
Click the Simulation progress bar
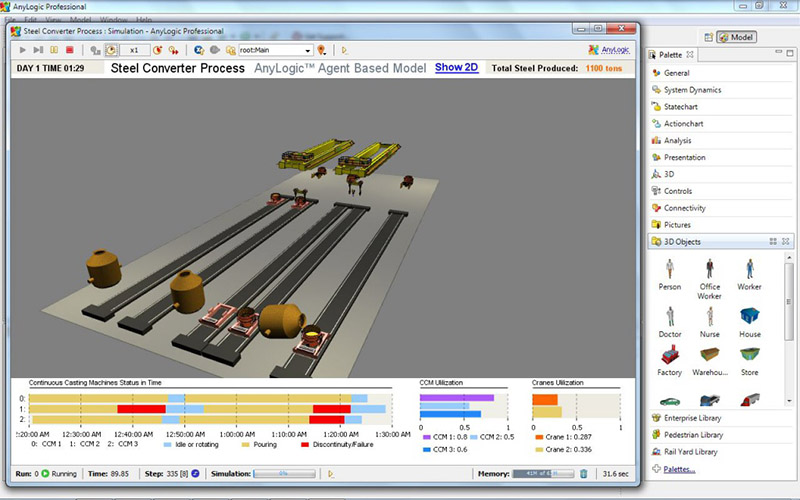point(284,473)
